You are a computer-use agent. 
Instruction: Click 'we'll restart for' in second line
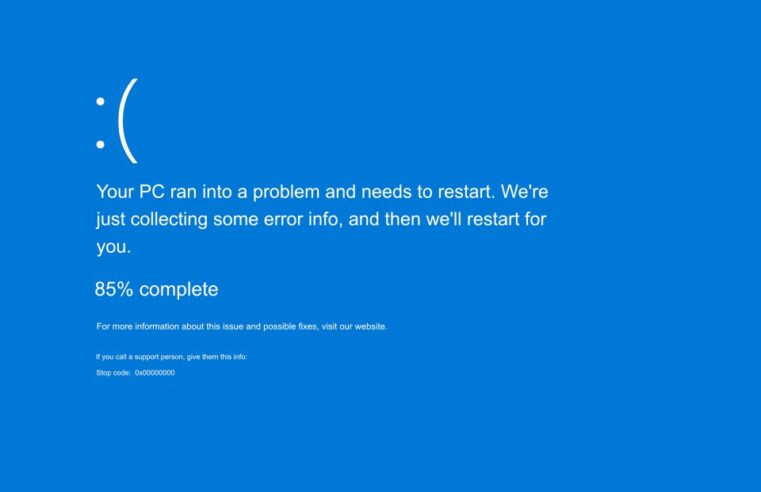[x=486, y=219]
